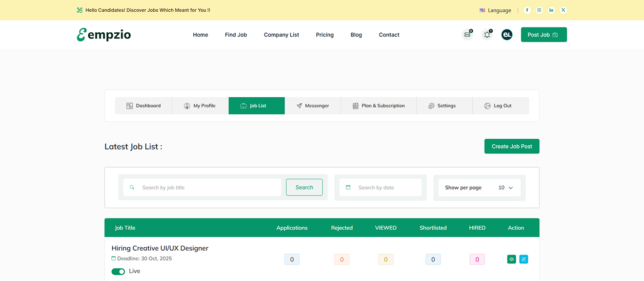Toggle the Live switch for UI/UX Designer job
Viewport: 644px width, 281px height.
click(118, 271)
